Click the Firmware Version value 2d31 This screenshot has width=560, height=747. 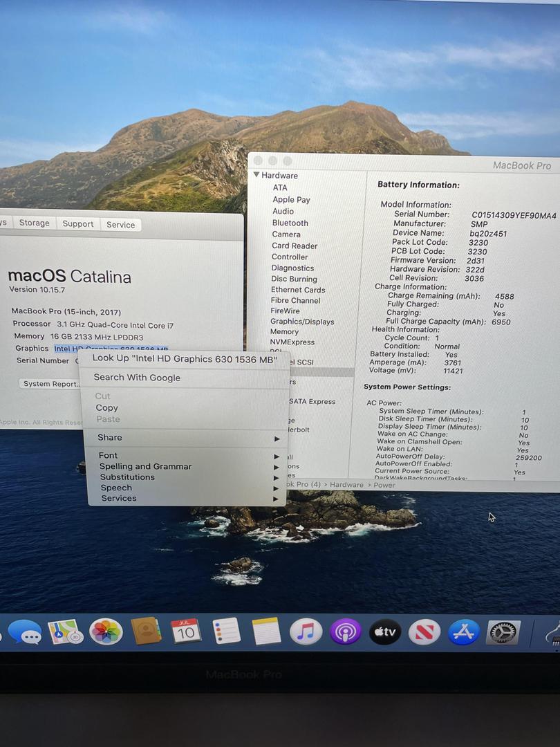point(475,261)
